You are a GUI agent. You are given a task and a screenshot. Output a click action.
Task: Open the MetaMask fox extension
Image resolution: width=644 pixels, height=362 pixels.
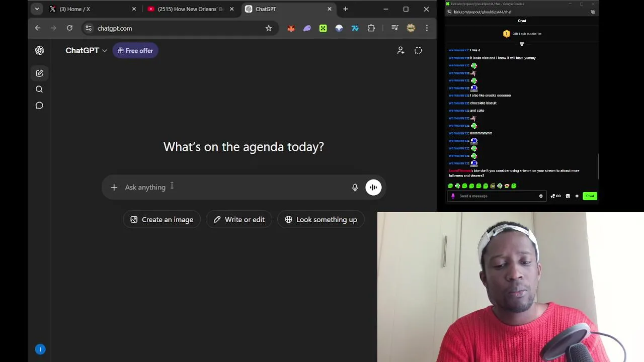click(291, 29)
